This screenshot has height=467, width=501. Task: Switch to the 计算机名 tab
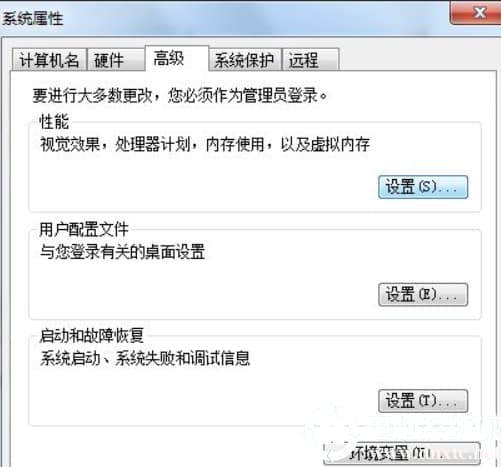49,60
